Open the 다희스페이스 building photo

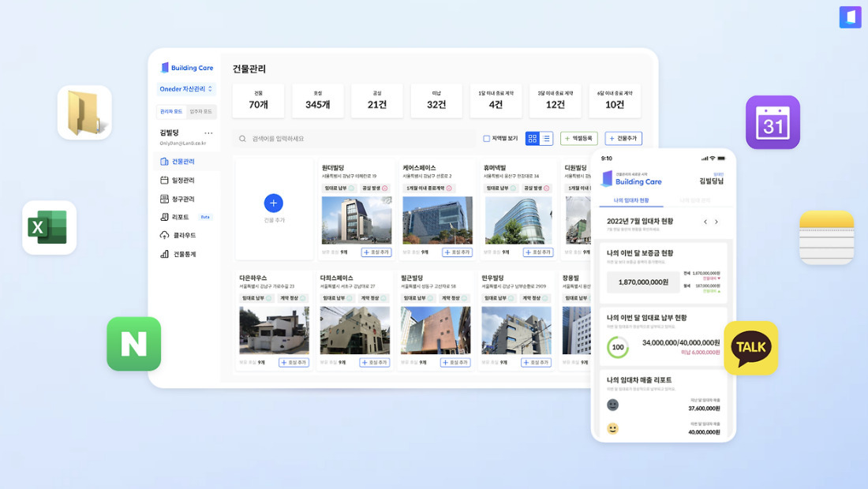pos(355,330)
